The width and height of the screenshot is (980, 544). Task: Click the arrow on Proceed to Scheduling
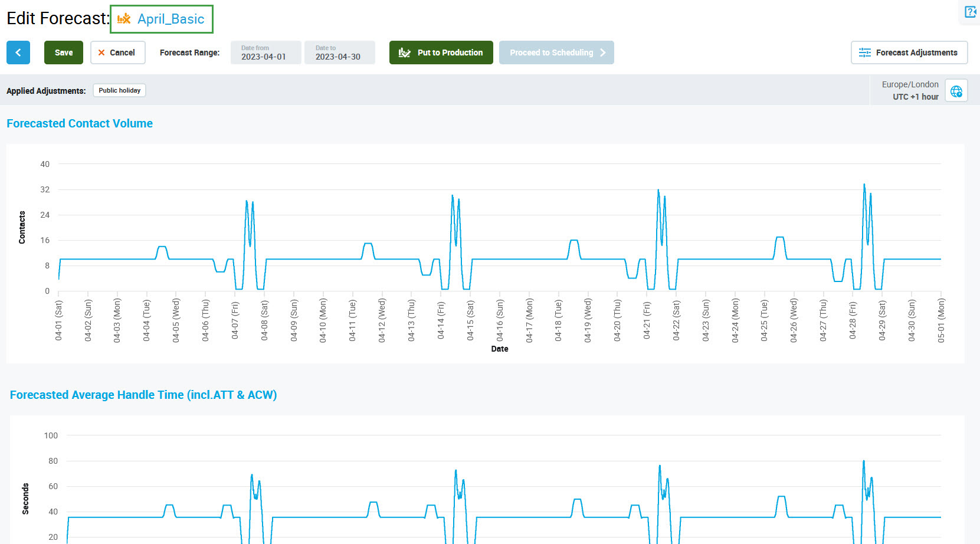tap(602, 53)
